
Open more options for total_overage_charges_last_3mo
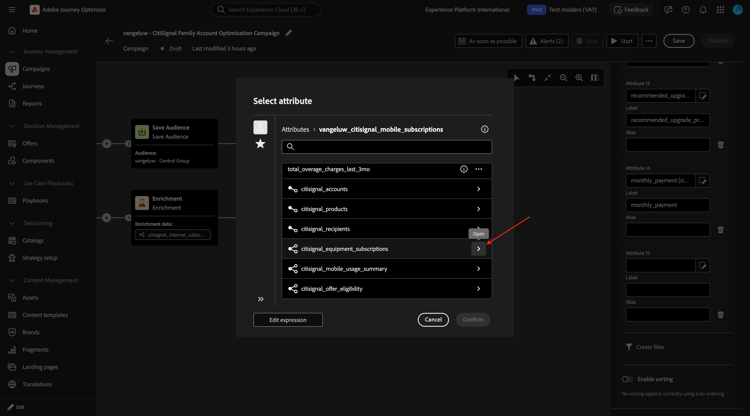(x=478, y=169)
